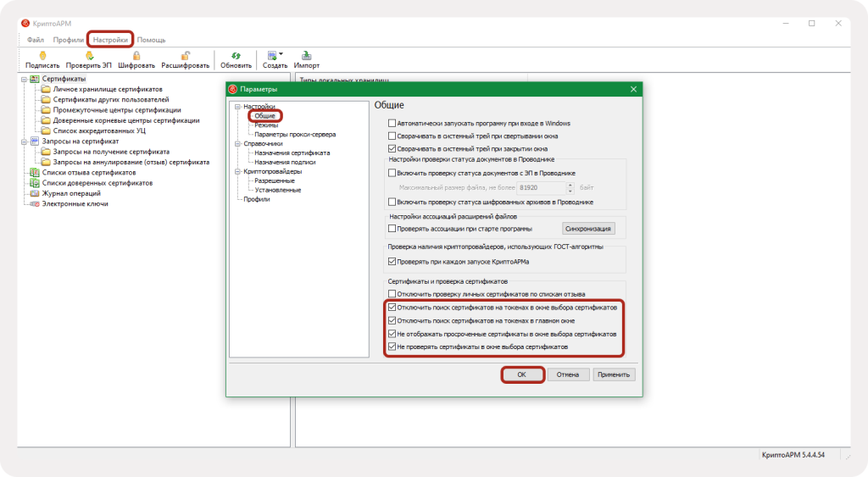Click the Проверить ЭП toolbar icon

tap(88, 55)
